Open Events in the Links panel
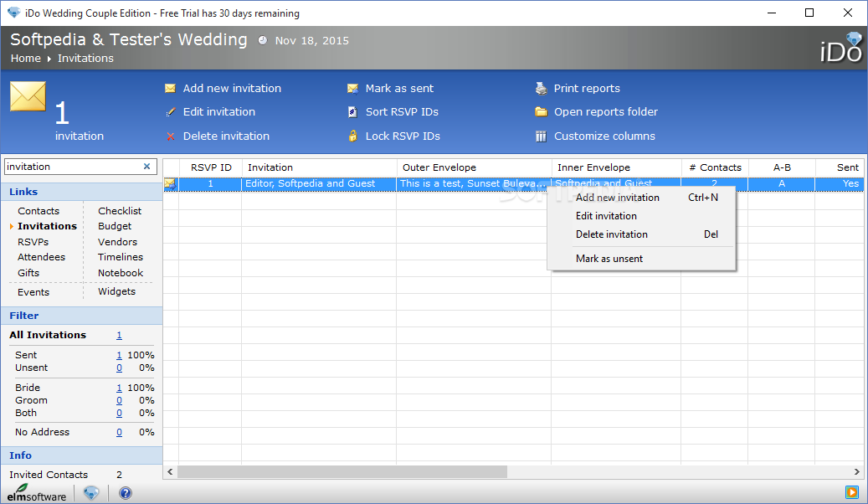The image size is (868, 504). 33,292
